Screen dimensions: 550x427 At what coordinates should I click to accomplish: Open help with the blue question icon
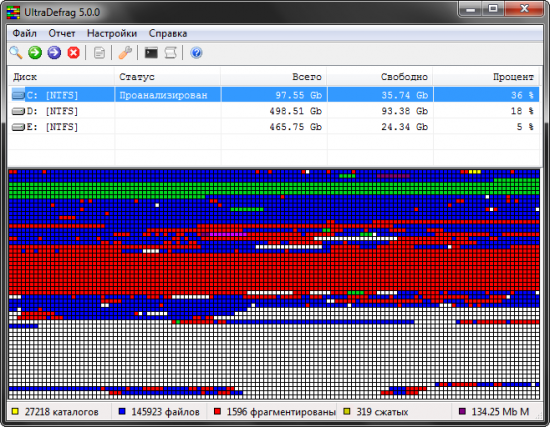196,53
